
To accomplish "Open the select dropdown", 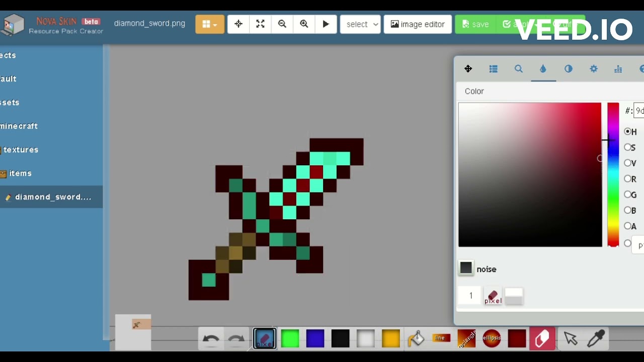I will click(x=360, y=24).
